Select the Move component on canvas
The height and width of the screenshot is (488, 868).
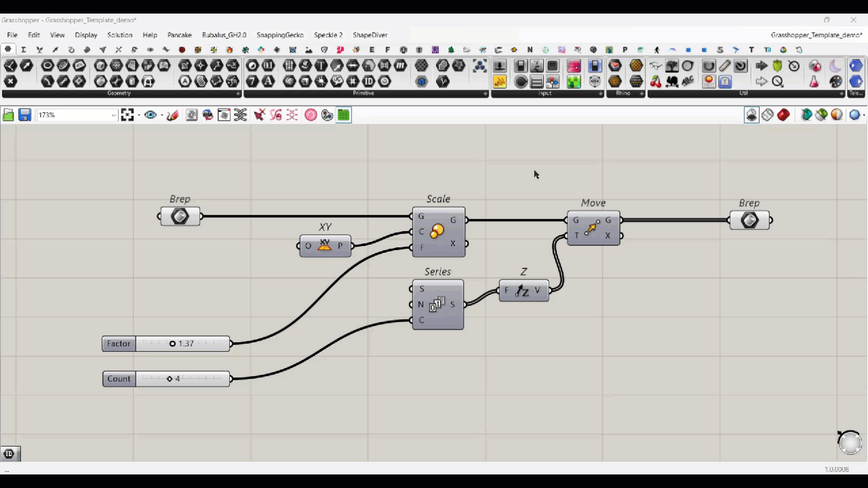click(593, 228)
